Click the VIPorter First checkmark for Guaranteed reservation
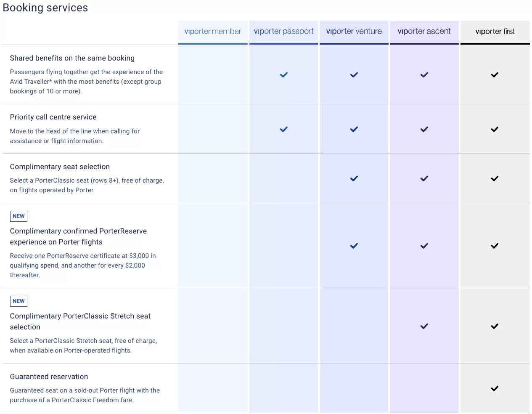 (495, 388)
